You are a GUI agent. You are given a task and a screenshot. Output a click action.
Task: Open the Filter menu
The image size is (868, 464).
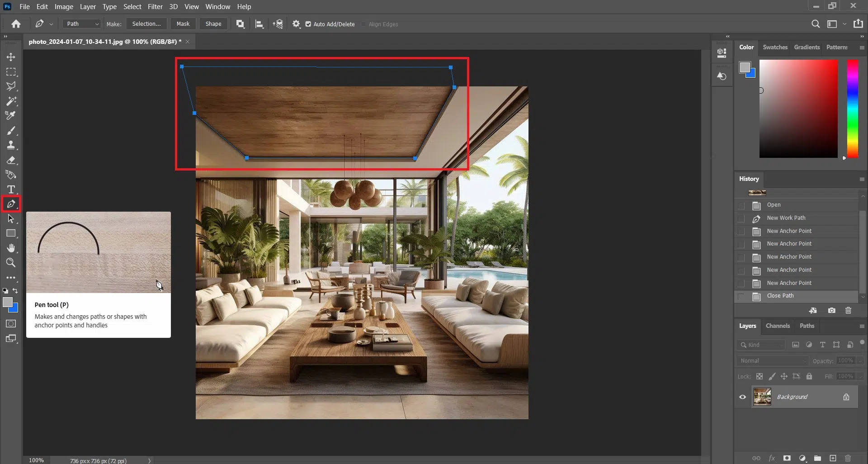click(x=155, y=7)
